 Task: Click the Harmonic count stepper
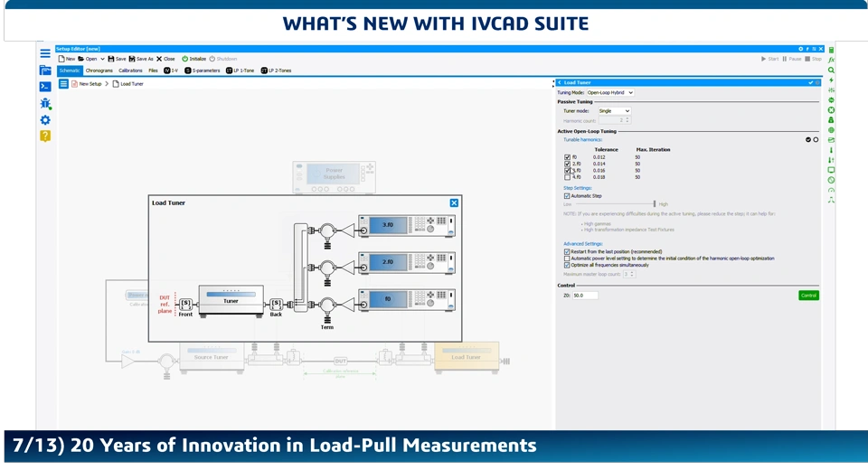[627, 120]
